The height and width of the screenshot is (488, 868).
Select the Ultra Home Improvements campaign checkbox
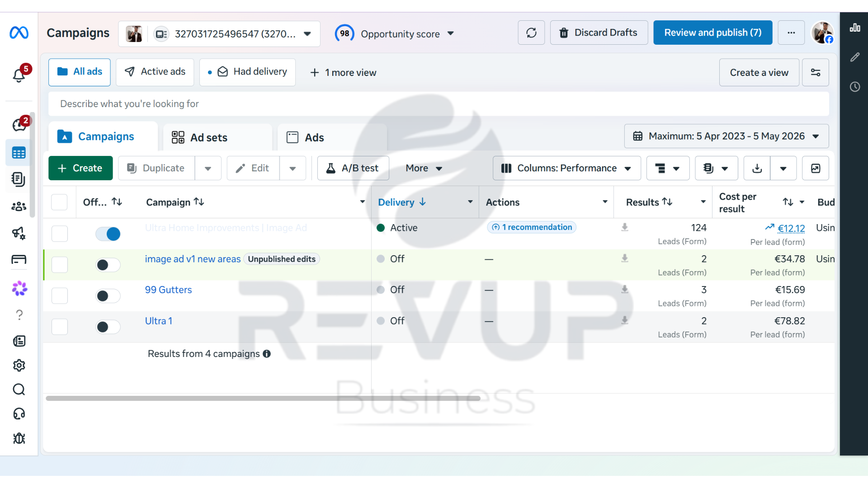tap(60, 234)
